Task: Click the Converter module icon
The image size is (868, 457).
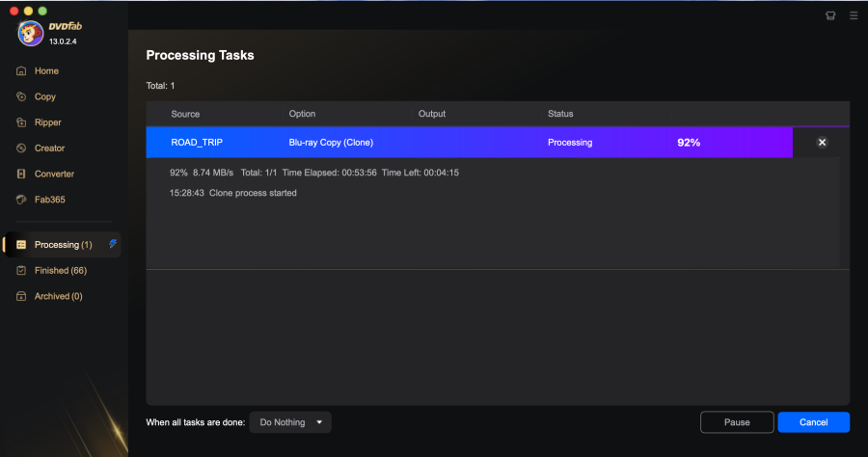Action: click(x=21, y=175)
